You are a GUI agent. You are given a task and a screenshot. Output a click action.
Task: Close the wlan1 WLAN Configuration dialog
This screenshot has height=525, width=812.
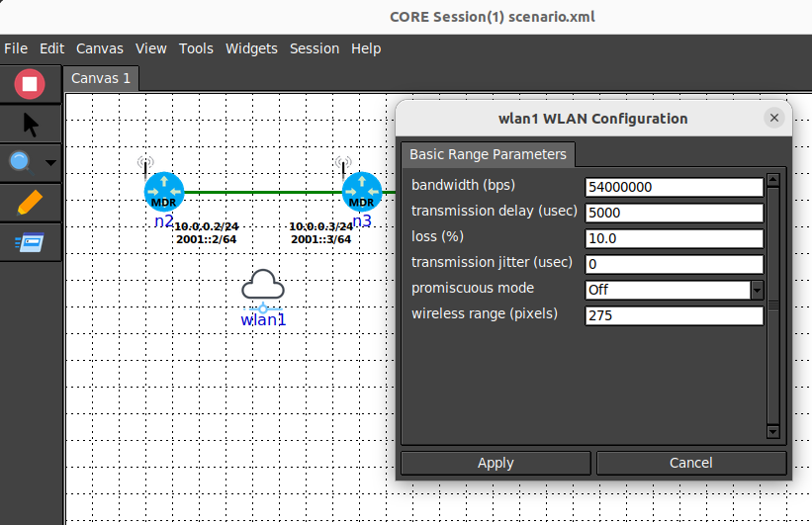tap(774, 118)
